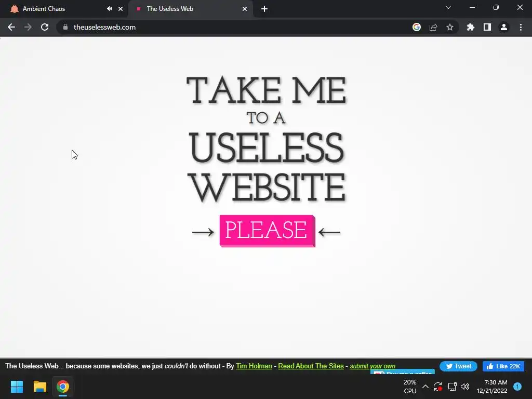The height and width of the screenshot is (399, 532).
Task: Close the Ambient Chaos tab
Action: click(x=121, y=9)
